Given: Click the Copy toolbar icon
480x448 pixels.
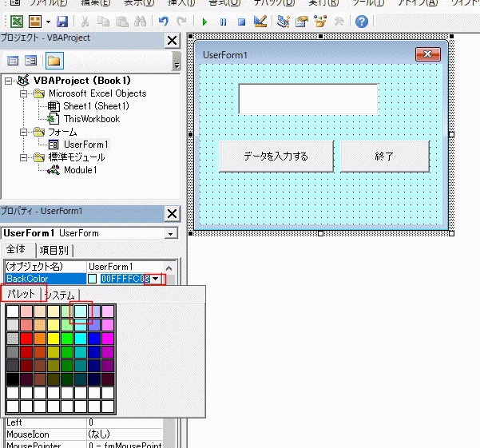Looking at the screenshot, I should (103, 22).
